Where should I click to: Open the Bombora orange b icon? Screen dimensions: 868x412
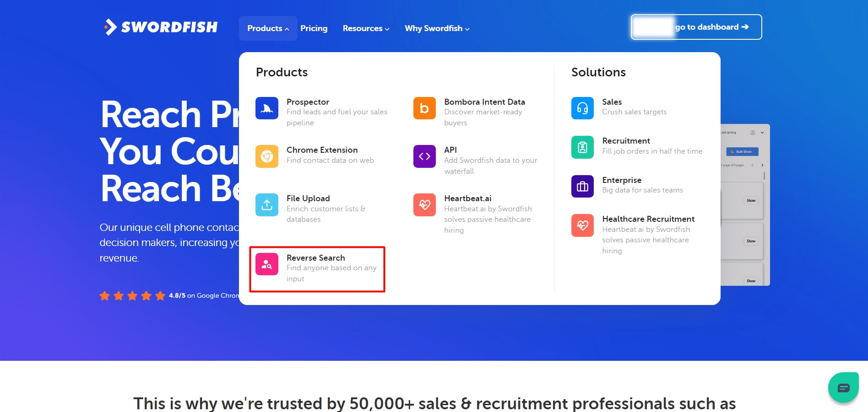coord(424,108)
